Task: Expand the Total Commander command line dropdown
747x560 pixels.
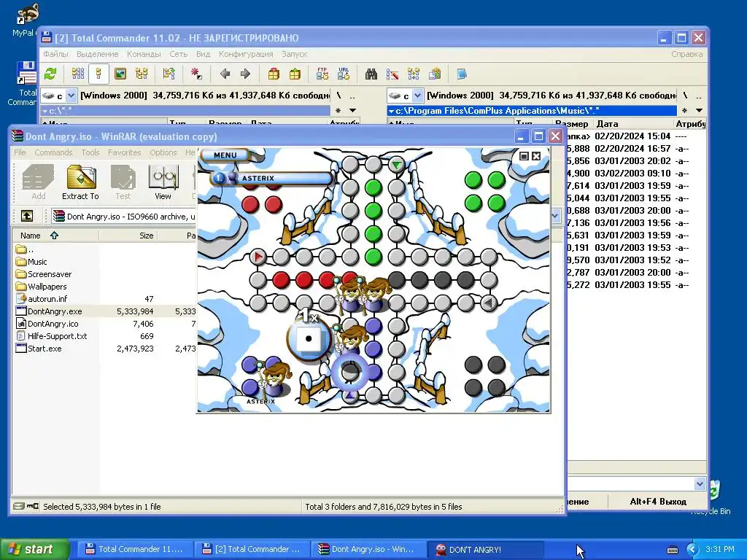Action: 700,484
